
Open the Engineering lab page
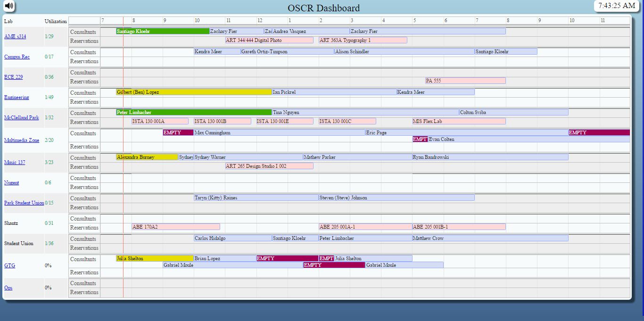pos(16,97)
